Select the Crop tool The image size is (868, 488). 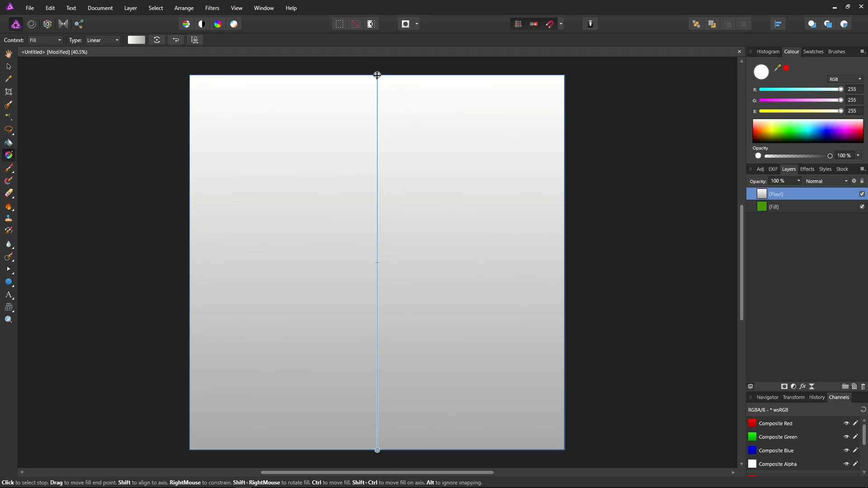point(9,92)
